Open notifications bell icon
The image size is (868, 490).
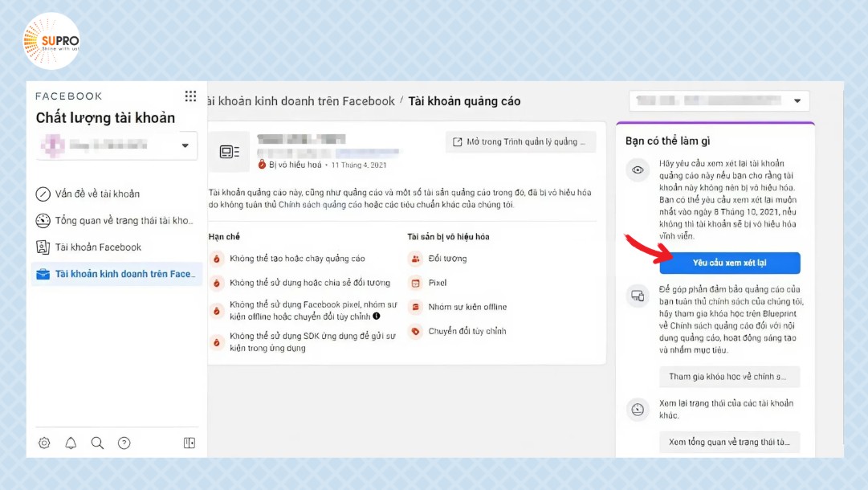[71, 443]
